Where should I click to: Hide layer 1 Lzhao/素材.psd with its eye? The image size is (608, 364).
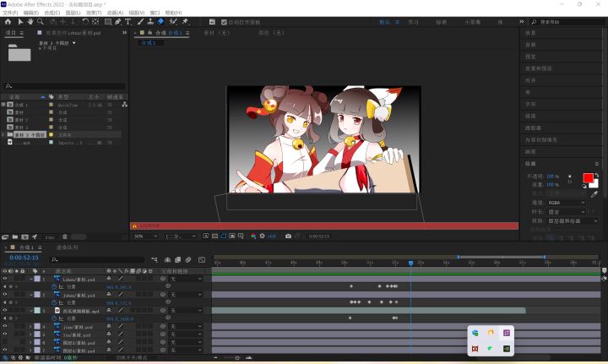[5, 279]
